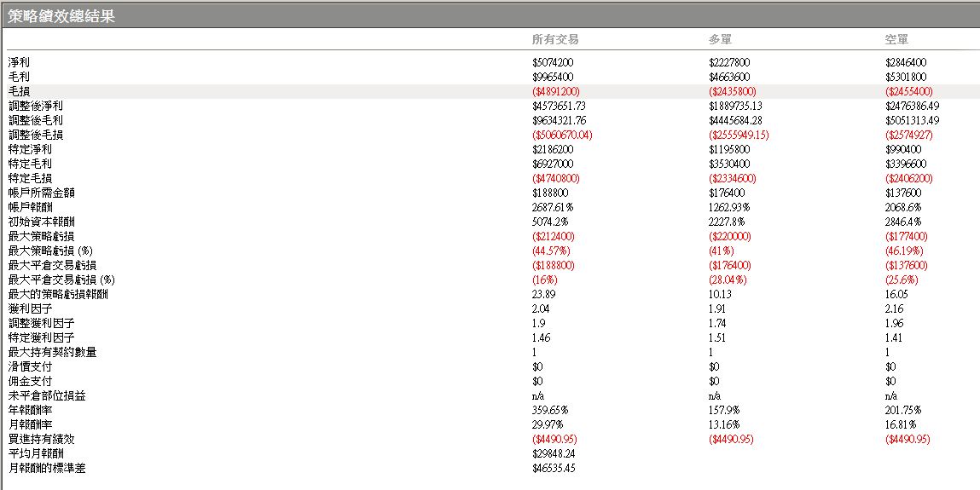This screenshot has width=980, height=490.
Task: Click initial capital return 5074.2%
Action: tap(550, 222)
